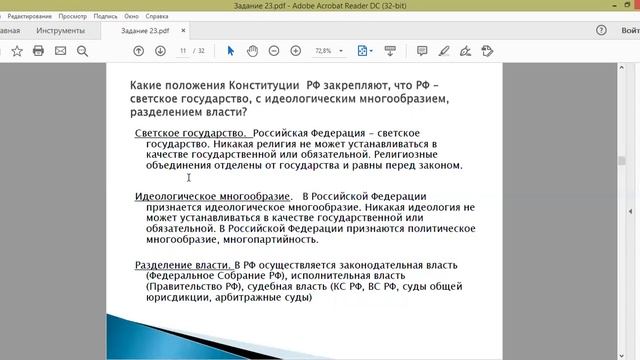Image resolution: width=640 pixels, height=360 pixels.
Task: Click the vertical scrollbar thumb
Action: (x=622, y=160)
